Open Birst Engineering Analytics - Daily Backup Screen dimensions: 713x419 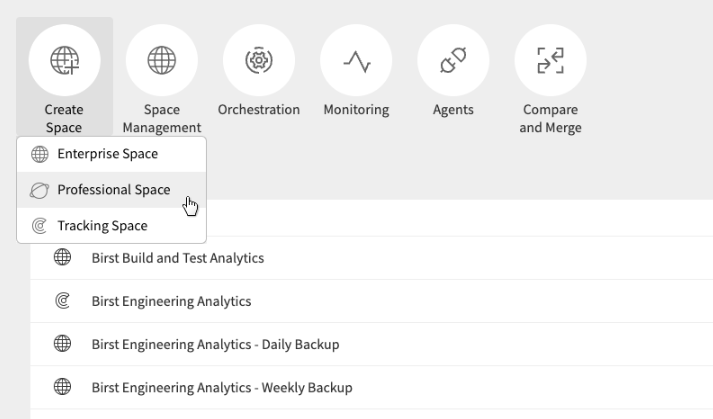pos(215,344)
